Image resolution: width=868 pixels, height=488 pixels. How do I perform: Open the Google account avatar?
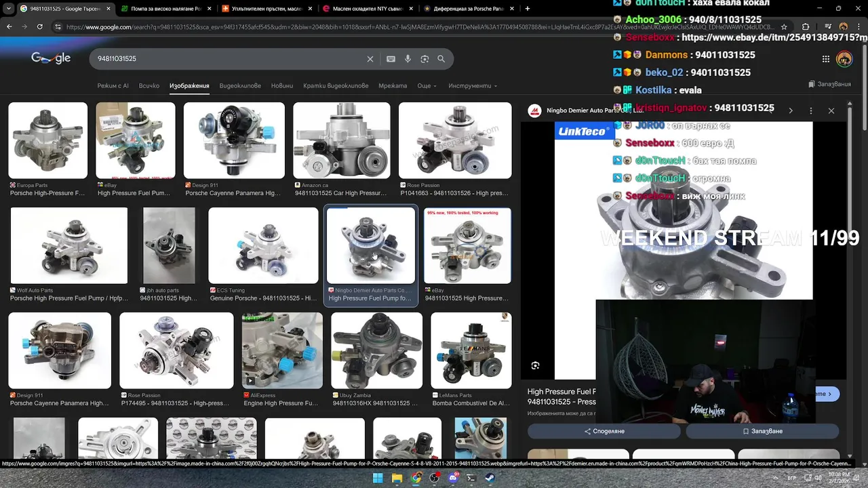pos(844,59)
